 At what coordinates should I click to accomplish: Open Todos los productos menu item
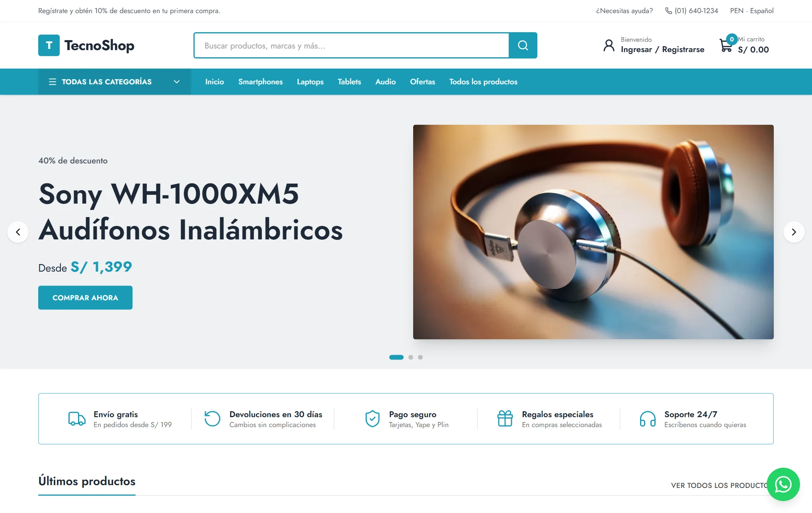pyautogui.click(x=483, y=82)
